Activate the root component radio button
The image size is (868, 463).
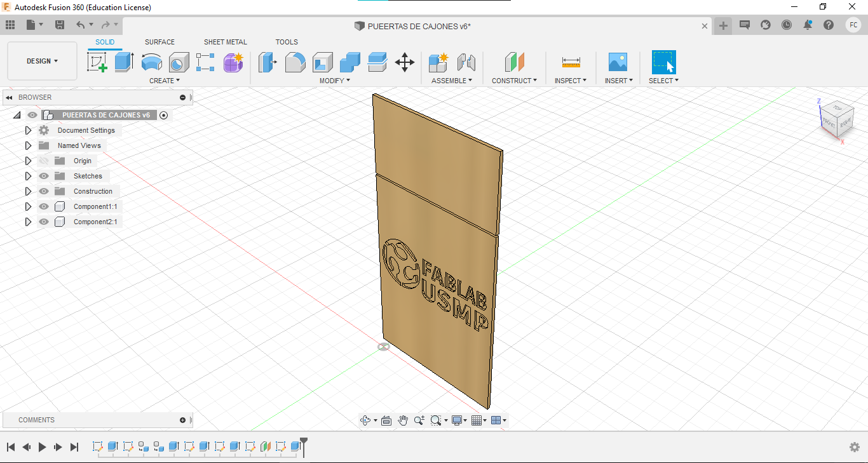pos(163,115)
